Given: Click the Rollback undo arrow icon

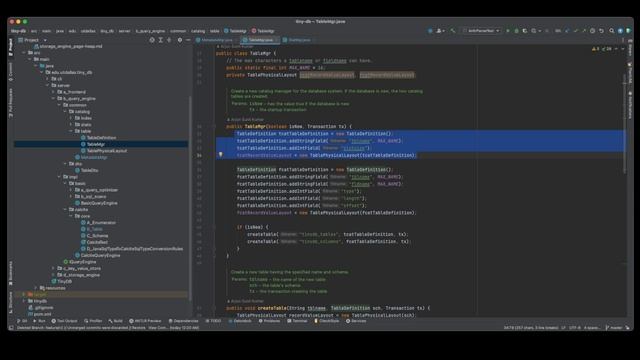Looking at the screenshot, I should tap(601, 31).
